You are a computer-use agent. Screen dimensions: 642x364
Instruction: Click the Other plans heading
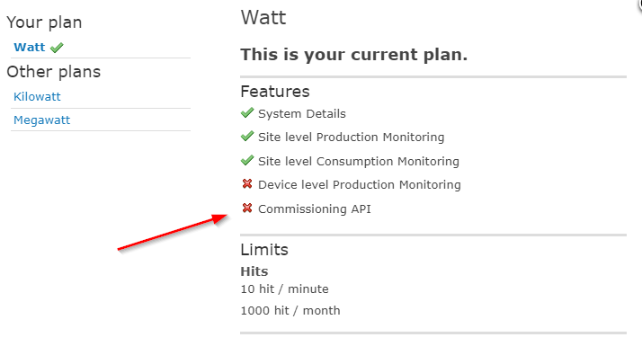click(x=53, y=72)
